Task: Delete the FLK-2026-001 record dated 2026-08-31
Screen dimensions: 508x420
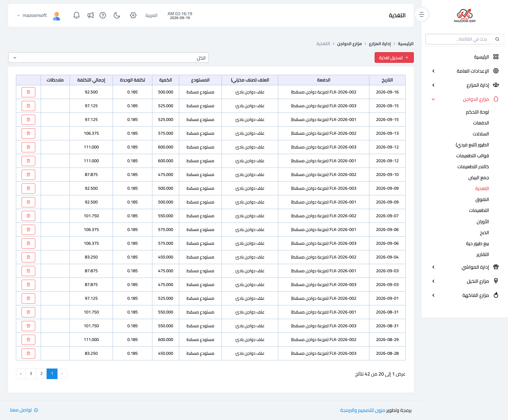Action: click(28, 312)
